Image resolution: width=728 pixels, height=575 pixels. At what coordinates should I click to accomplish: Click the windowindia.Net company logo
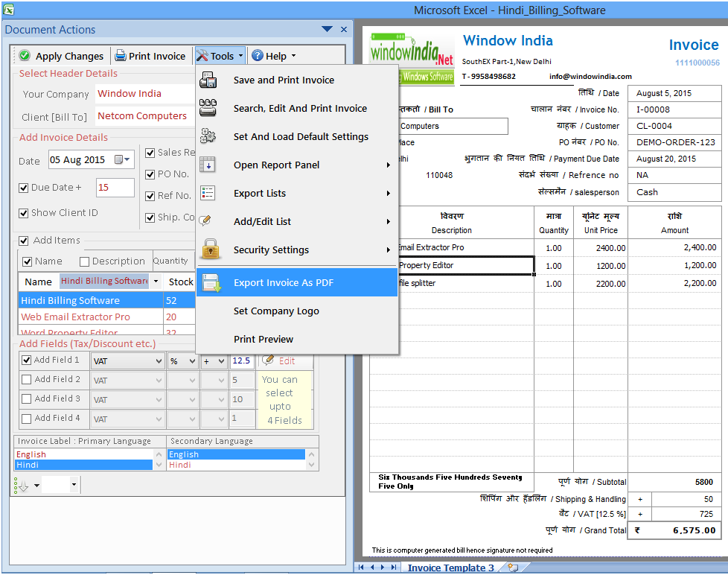click(412, 59)
